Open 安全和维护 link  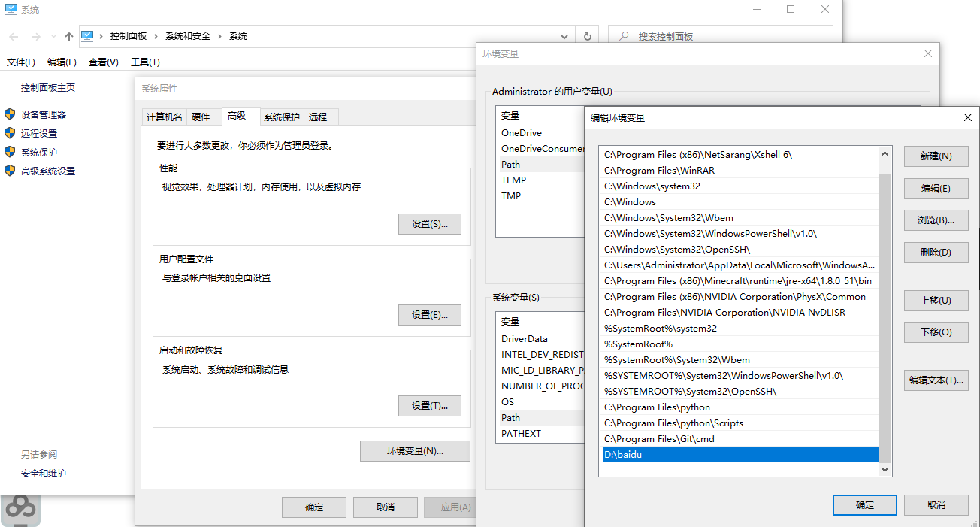coord(44,473)
